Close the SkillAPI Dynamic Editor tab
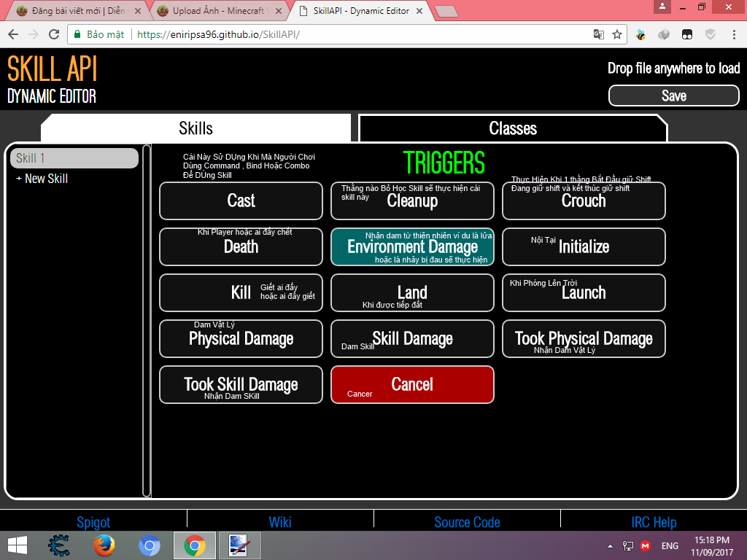 point(419,10)
